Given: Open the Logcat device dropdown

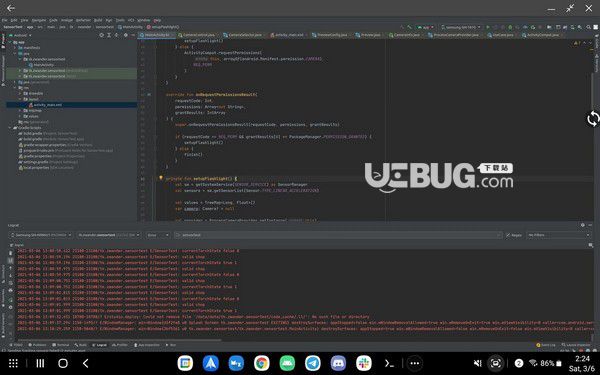Looking at the screenshot, I should click(x=41, y=235).
